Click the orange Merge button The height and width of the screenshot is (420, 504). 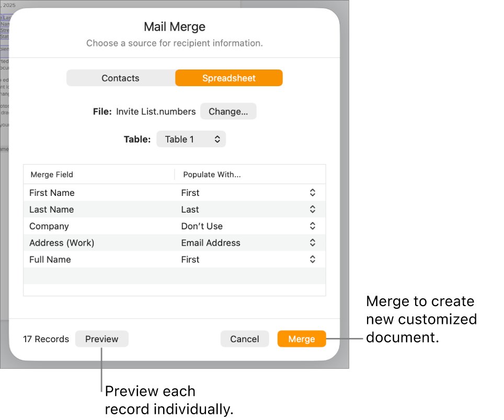[x=302, y=339]
